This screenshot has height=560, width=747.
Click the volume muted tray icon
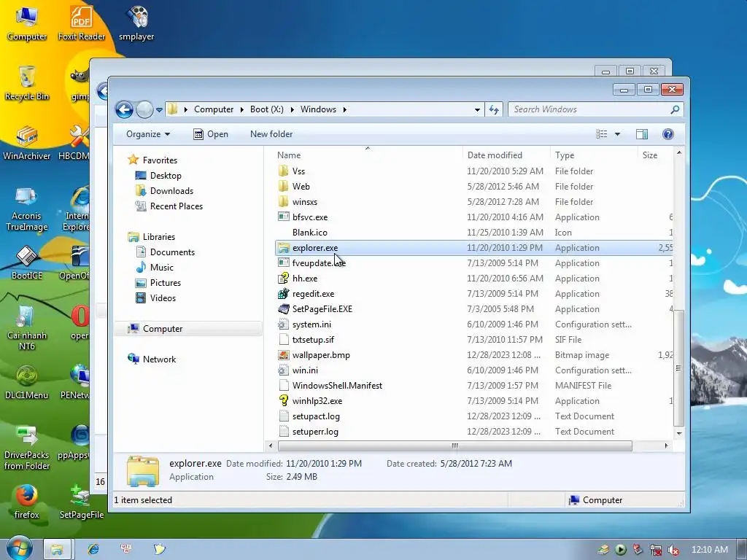(673, 550)
